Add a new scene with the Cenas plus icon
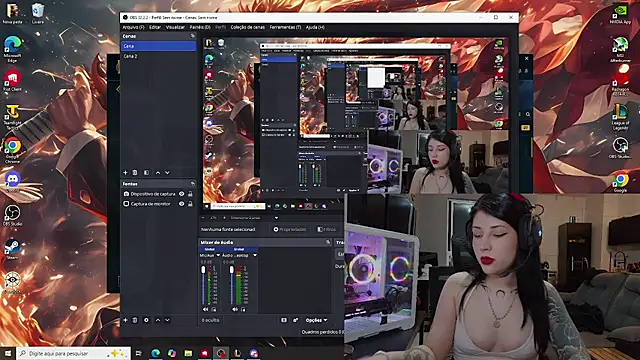The width and height of the screenshot is (640, 360). click(125, 173)
